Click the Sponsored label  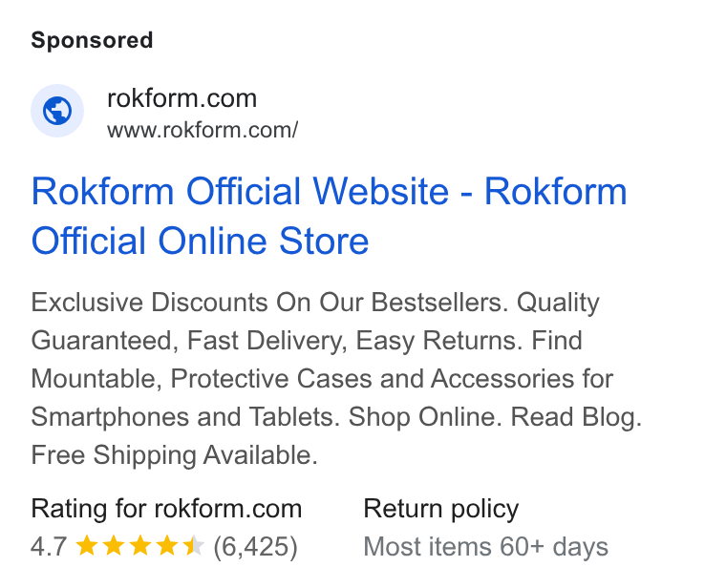point(92,40)
